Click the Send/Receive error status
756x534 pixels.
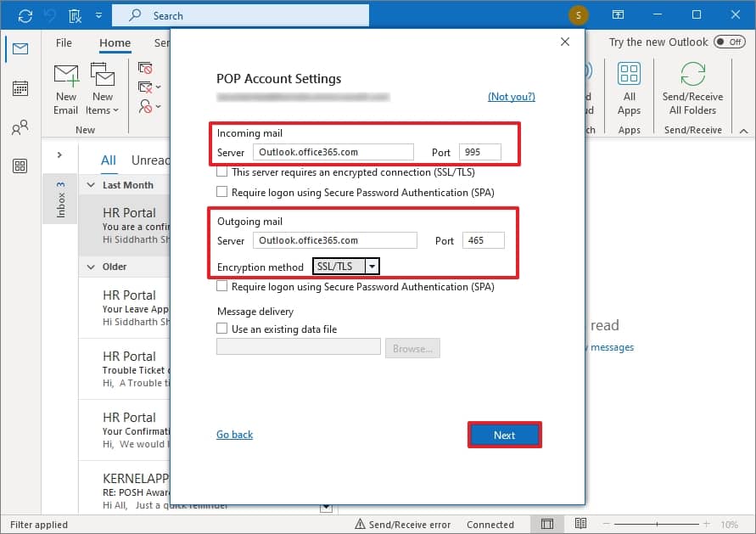pyautogui.click(x=402, y=525)
